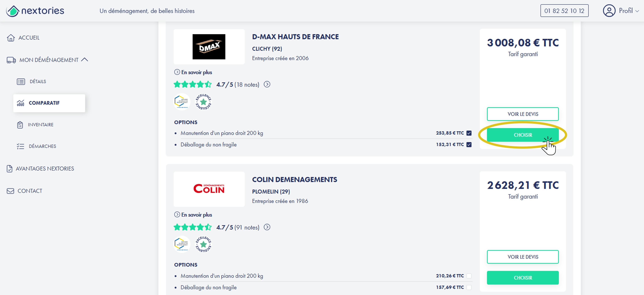644x295 pixels.
Task: Expand D-MAX rating details arrow
Action: click(267, 84)
